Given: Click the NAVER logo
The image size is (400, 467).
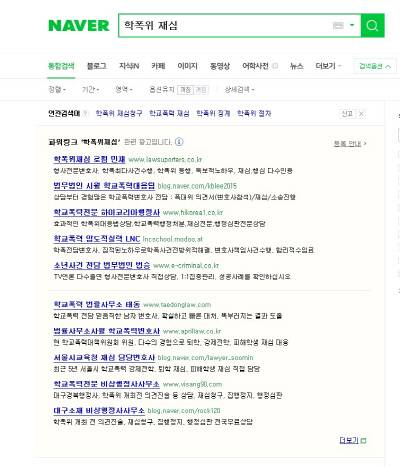Looking at the screenshot, I should coord(79,26).
